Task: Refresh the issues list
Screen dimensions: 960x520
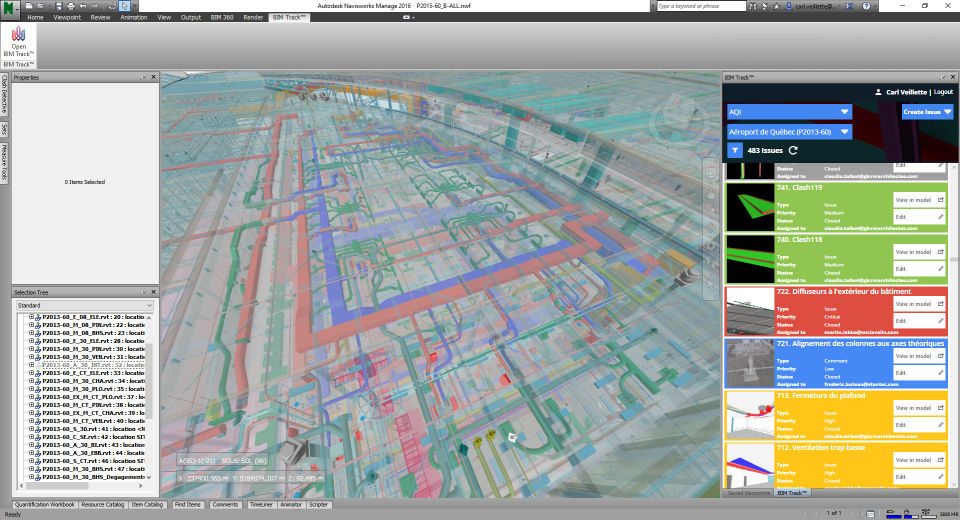Action: [793, 150]
